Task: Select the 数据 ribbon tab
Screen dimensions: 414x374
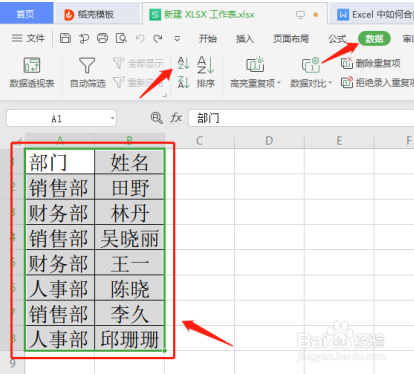Action: click(x=374, y=39)
